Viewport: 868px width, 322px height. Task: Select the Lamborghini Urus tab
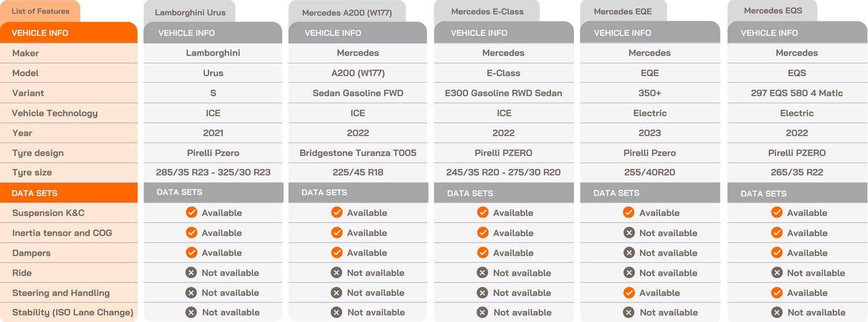pos(189,12)
